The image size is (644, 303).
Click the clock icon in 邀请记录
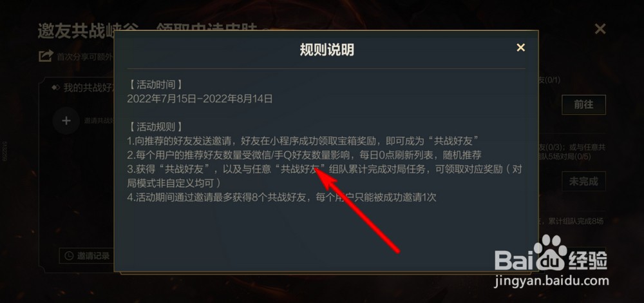(69, 256)
